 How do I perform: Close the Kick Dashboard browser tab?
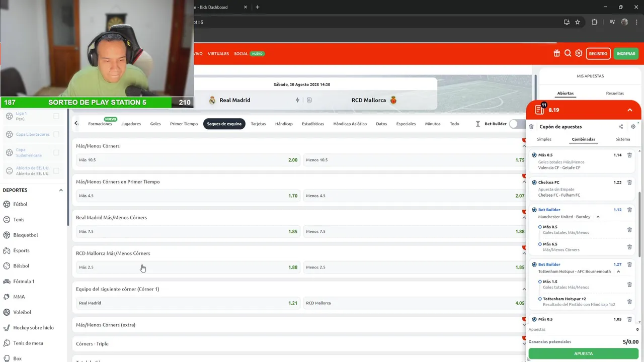246,7
